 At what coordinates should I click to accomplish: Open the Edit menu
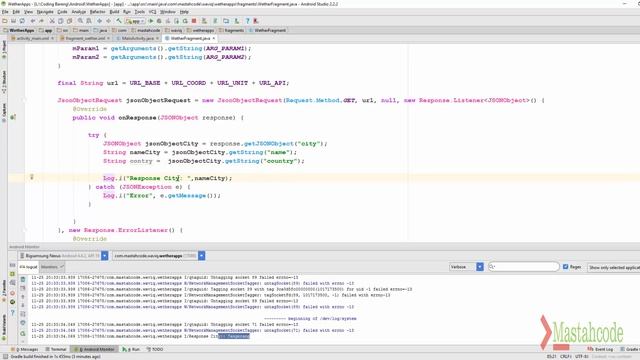tap(16, 12)
